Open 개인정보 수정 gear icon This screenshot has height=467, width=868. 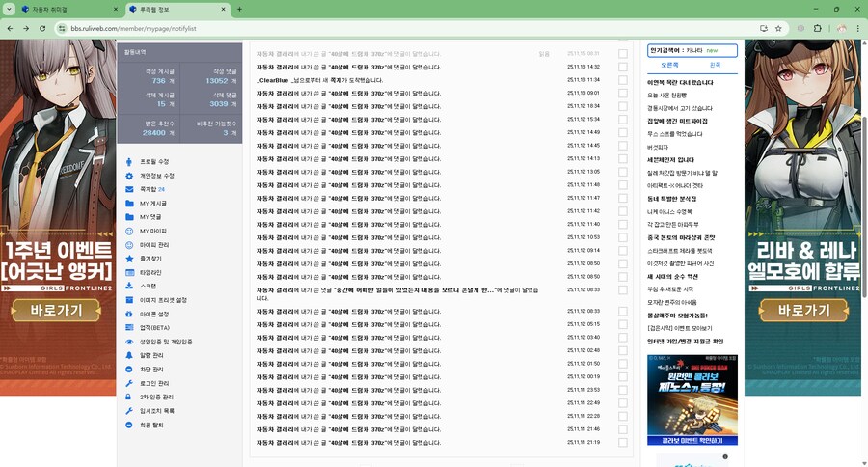[x=130, y=176]
